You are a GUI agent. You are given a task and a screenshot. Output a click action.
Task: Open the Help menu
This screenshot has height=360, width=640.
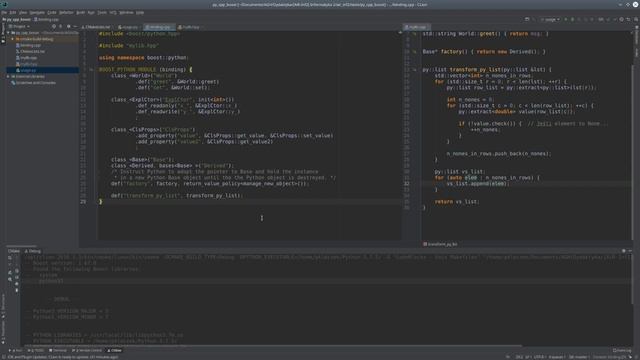coord(140,13)
